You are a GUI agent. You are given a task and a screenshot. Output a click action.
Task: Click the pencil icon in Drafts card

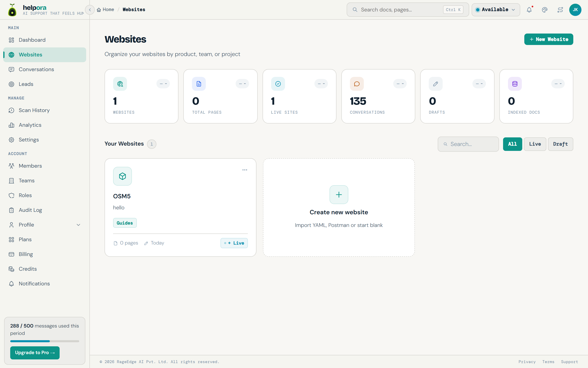436,84
